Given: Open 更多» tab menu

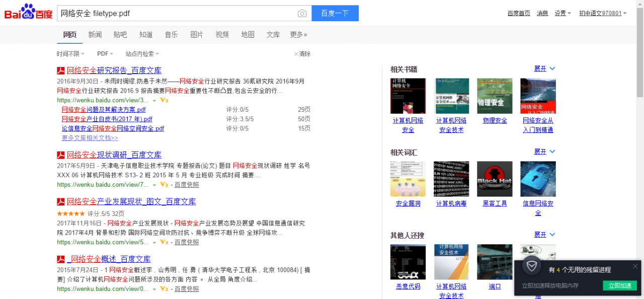Looking at the screenshot, I should point(298,35).
